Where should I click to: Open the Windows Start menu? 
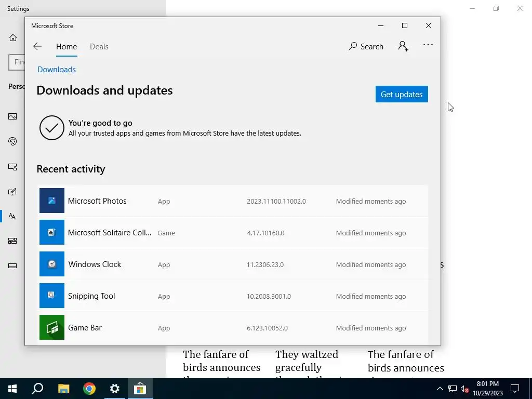coord(12,389)
